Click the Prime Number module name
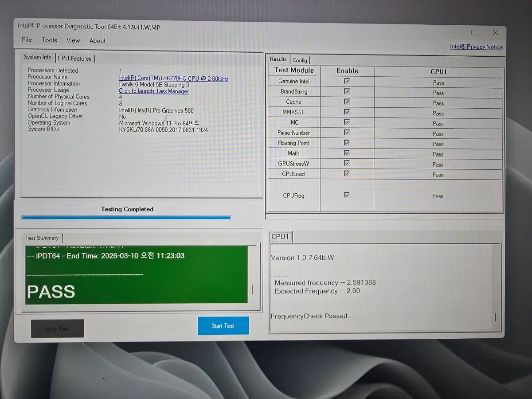Viewport: 532px width, 399px height. coord(293,133)
